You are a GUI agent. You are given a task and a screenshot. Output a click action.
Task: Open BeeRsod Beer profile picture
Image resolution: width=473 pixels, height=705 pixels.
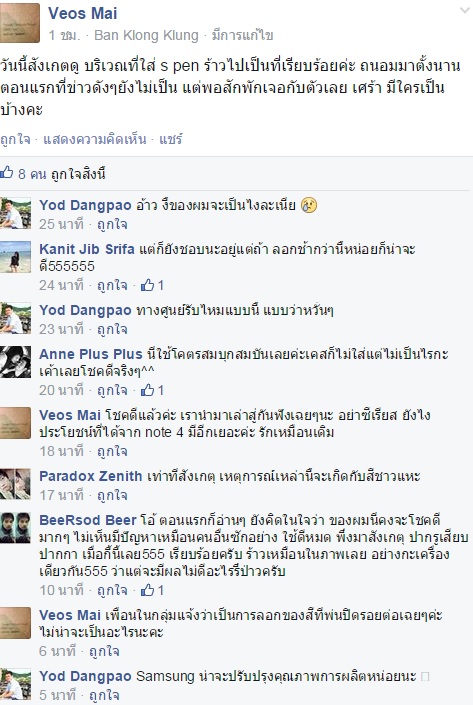[15, 528]
